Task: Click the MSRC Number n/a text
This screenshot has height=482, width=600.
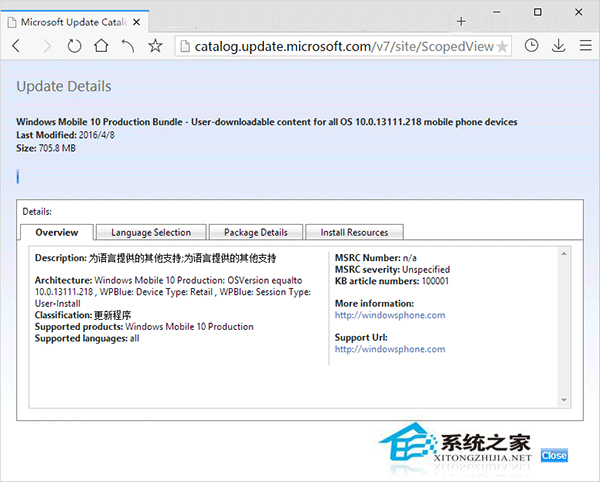Action: (376, 258)
